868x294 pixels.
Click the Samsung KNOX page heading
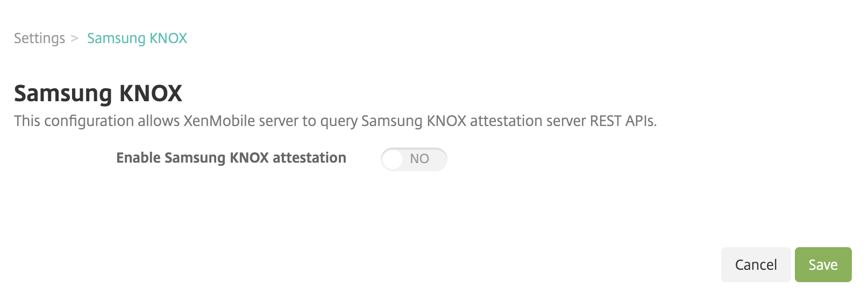(98, 93)
